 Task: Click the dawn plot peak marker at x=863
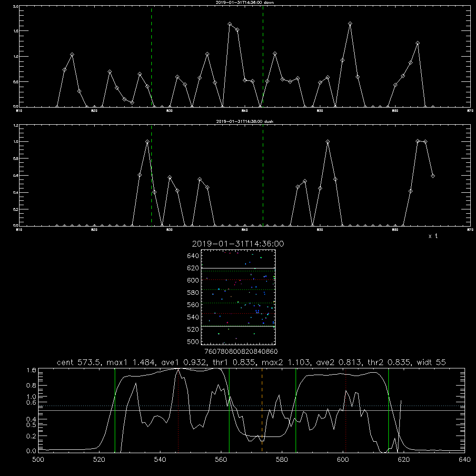(x=418, y=43)
